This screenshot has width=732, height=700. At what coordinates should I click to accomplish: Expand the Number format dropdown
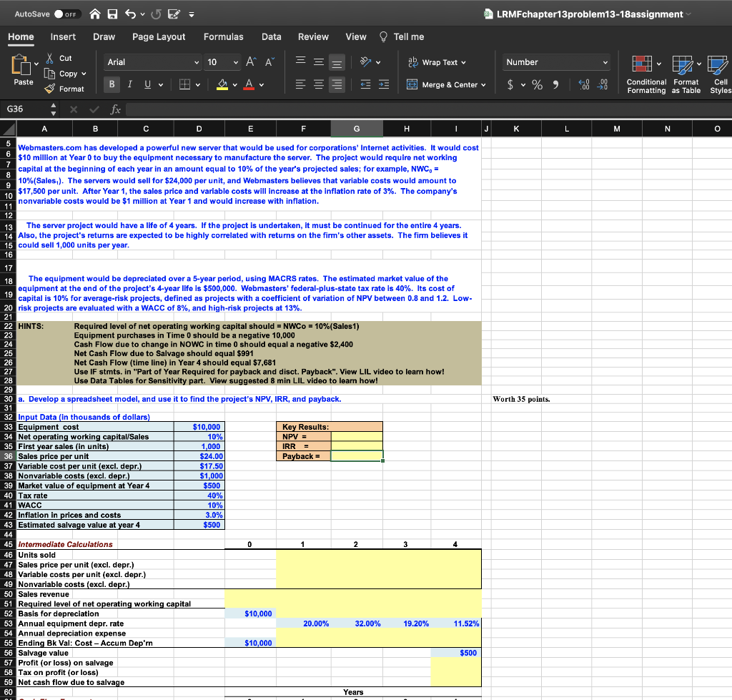click(605, 61)
